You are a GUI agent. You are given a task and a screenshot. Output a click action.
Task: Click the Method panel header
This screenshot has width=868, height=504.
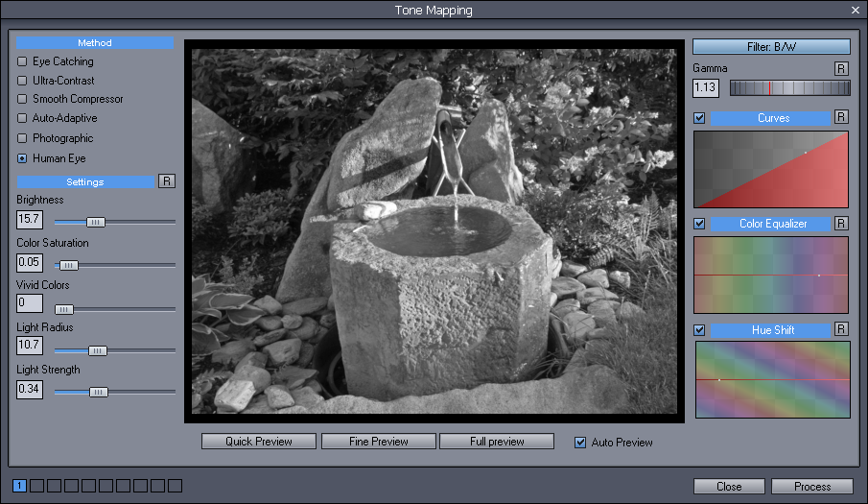(95, 43)
